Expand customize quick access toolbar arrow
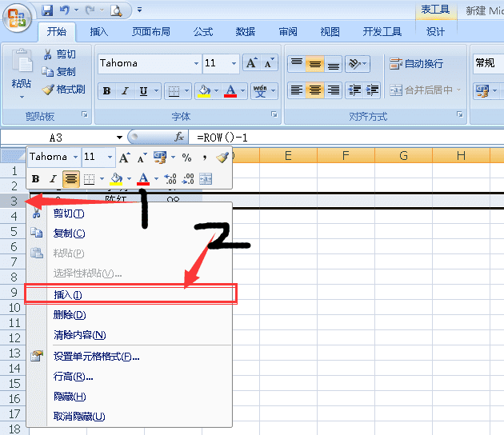 point(139,10)
